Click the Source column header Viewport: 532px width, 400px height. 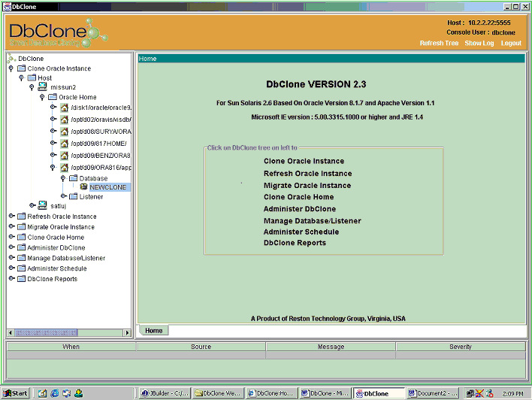pyautogui.click(x=201, y=347)
